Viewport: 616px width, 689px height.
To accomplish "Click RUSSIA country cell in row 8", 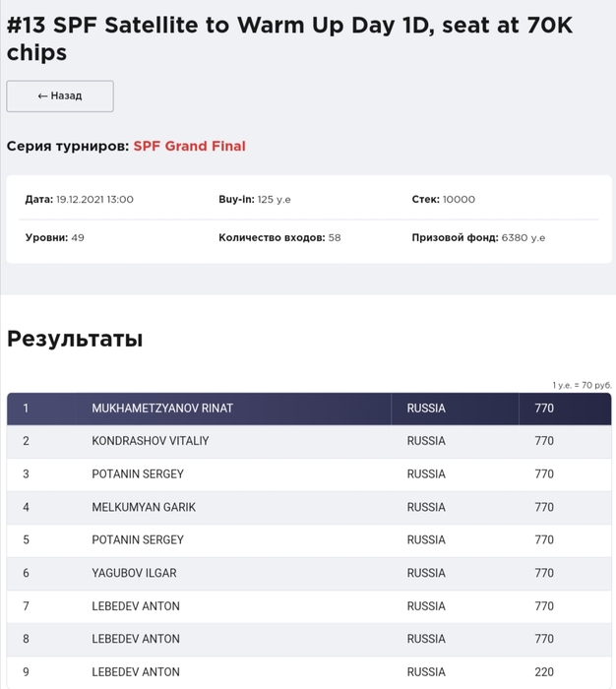I will tap(426, 639).
